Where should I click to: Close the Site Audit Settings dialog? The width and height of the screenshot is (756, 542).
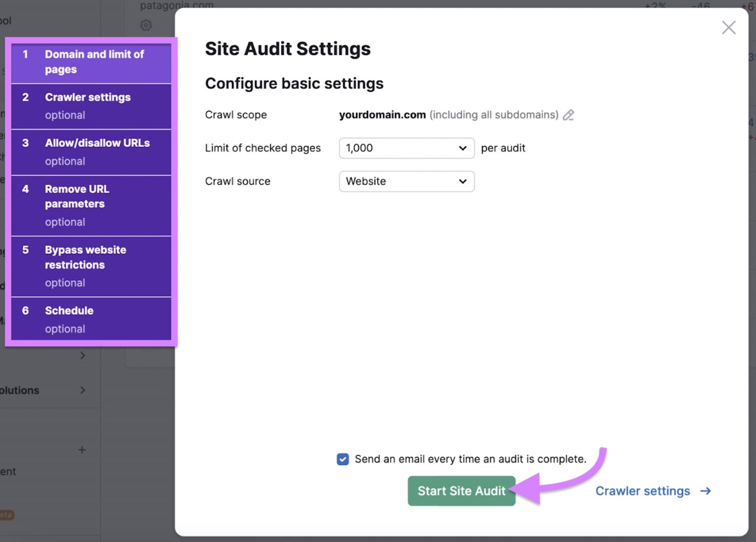click(729, 28)
